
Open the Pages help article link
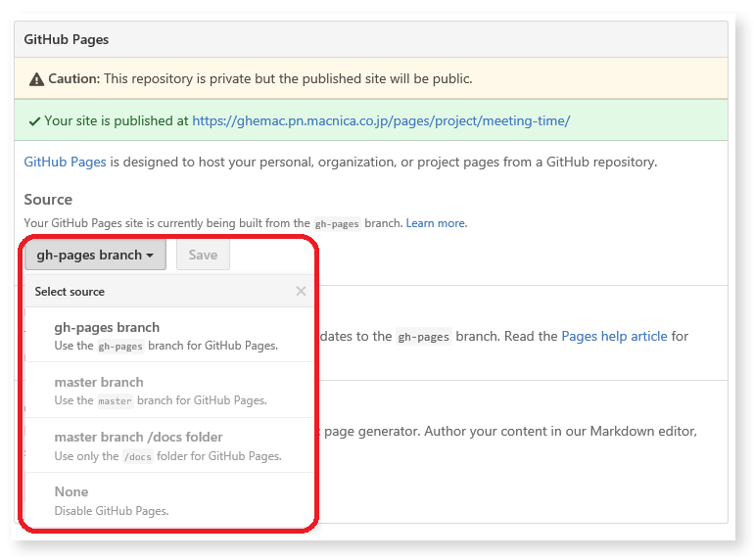tap(614, 336)
